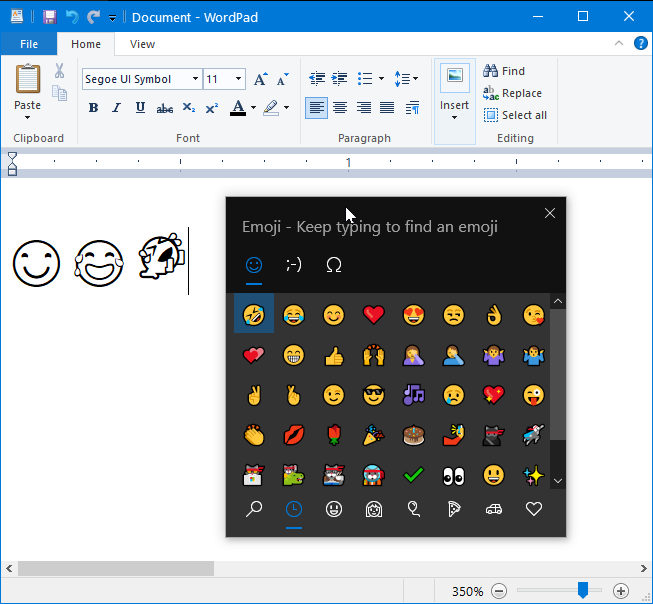Click the Copy icon
The height and width of the screenshot is (604, 653).
[59, 93]
